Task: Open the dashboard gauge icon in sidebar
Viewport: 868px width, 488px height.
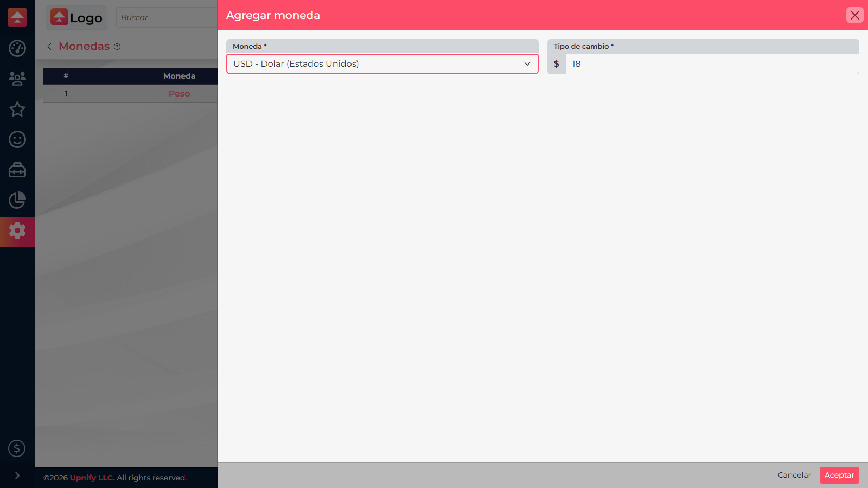Action: pyautogui.click(x=17, y=48)
